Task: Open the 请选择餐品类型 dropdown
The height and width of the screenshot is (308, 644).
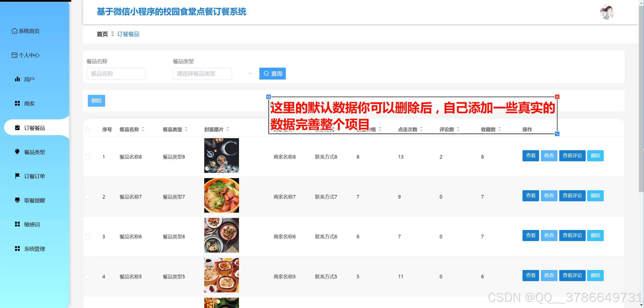Action: point(202,73)
